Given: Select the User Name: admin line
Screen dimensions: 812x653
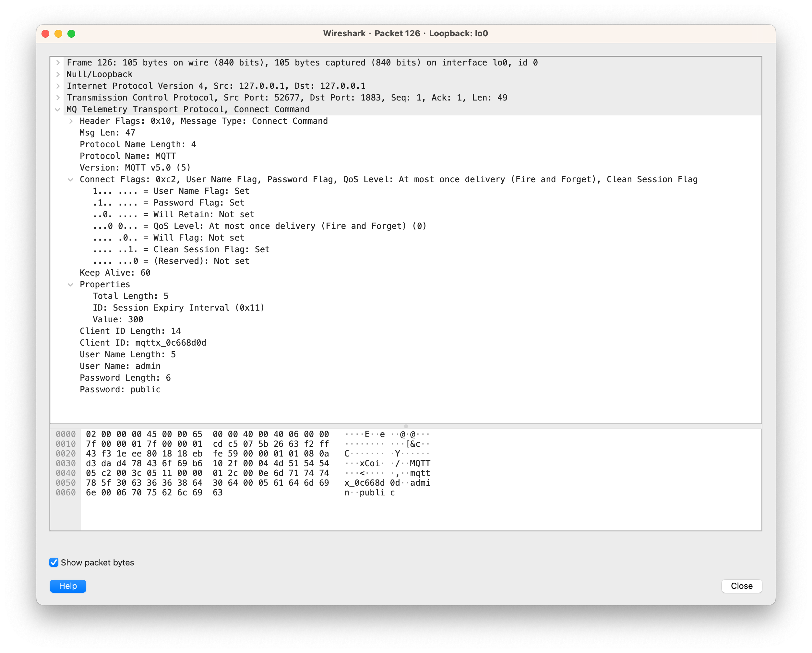Looking at the screenshot, I should coord(119,366).
